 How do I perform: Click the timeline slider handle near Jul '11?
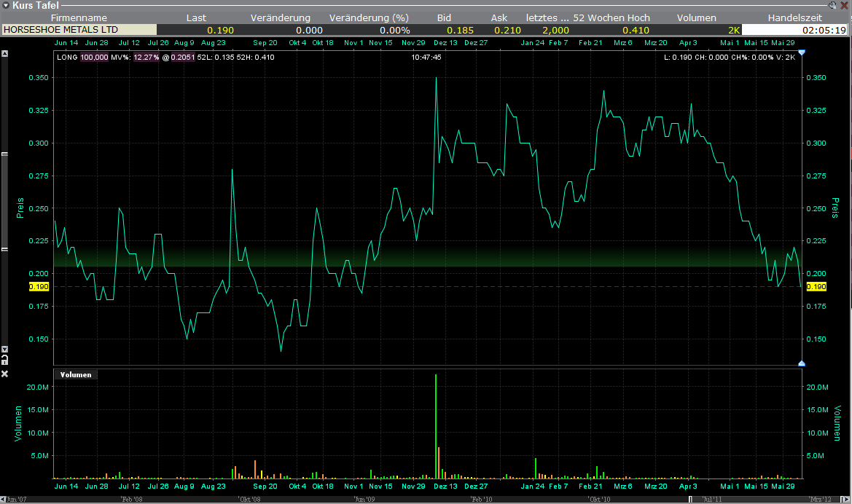point(691,500)
